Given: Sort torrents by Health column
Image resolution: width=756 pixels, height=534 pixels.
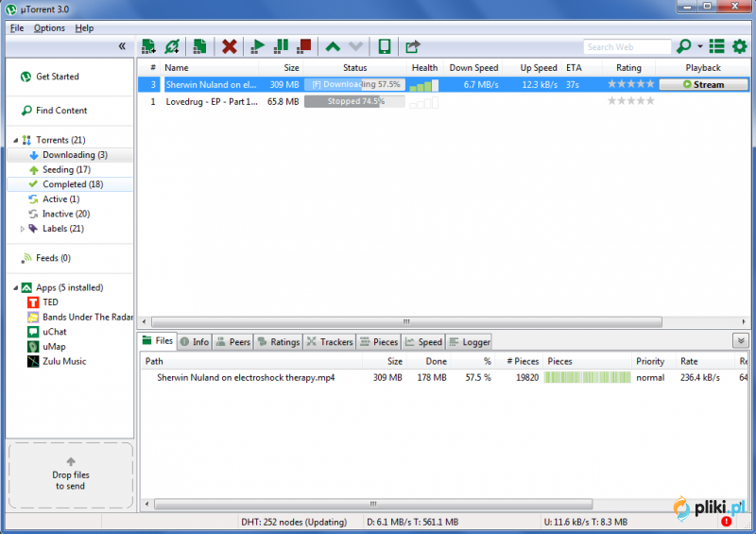Looking at the screenshot, I should (x=424, y=68).
